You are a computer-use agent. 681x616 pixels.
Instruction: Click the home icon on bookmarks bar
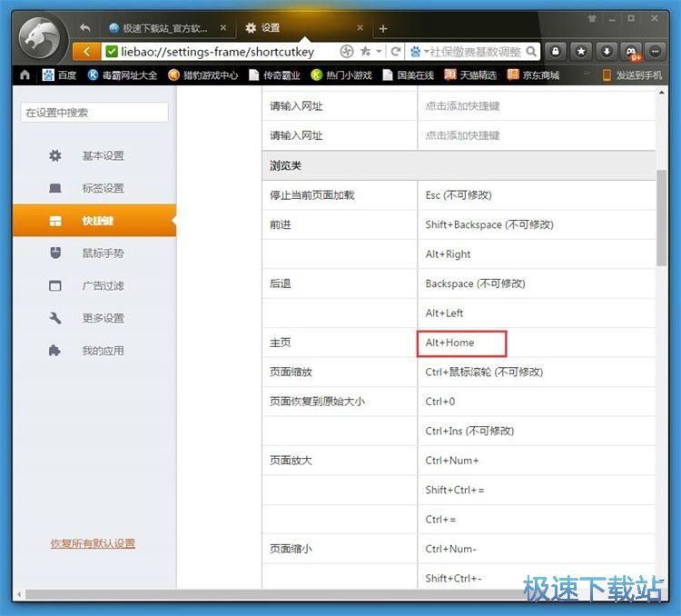pos(25,75)
